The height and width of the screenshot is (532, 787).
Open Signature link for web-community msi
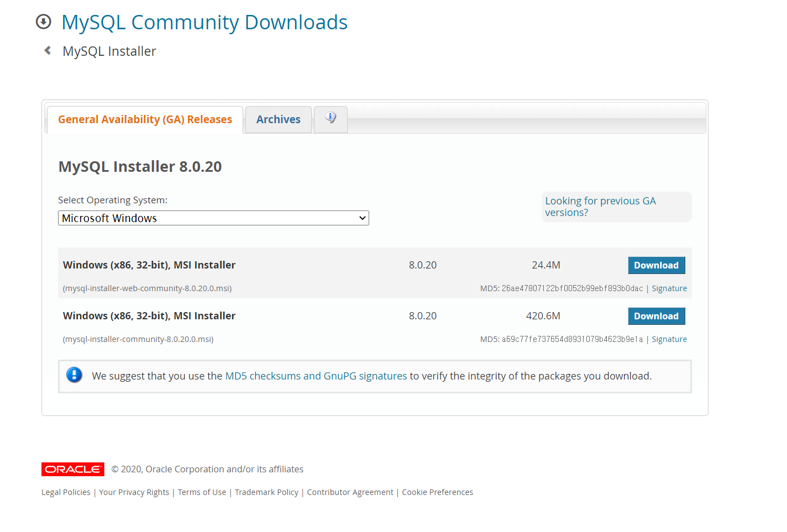click(669, 288)
